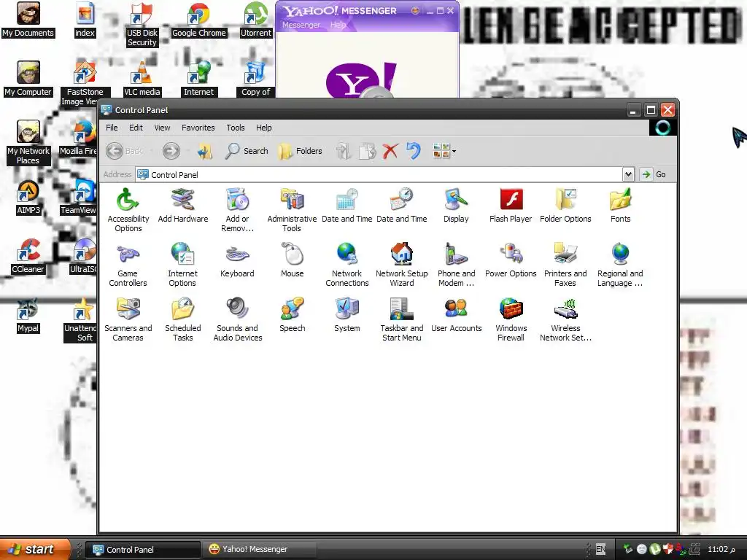Open Sounds and Audio Devices
Image resolution: width=747 pixels, height=560 pixels.
(237, 319)
